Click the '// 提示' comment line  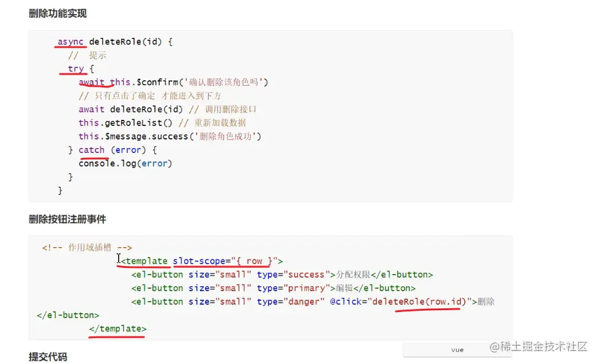tap(87, 56)
